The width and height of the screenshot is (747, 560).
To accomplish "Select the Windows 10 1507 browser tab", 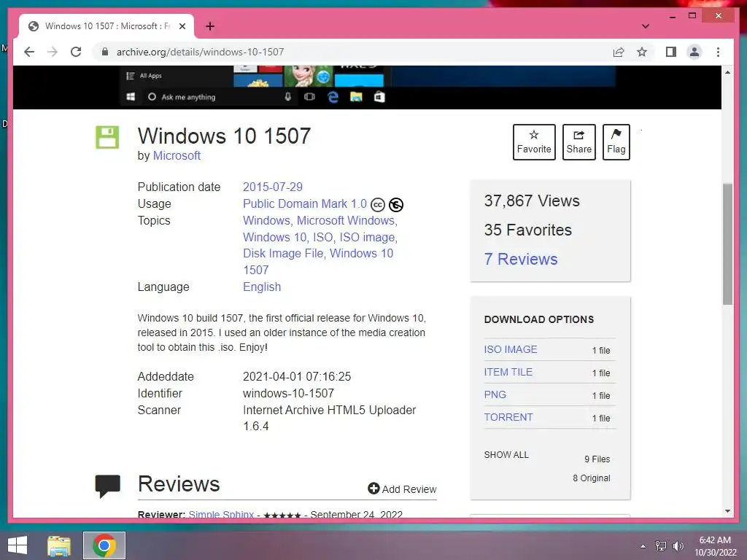I will (x=107, y=26).
